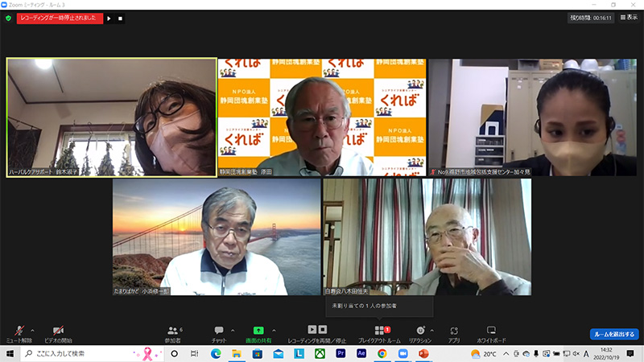The height and width of the screenshot is (362, 644).
Task: Expand audio options arrow next to mute
Action: click(x=32, y=330)
